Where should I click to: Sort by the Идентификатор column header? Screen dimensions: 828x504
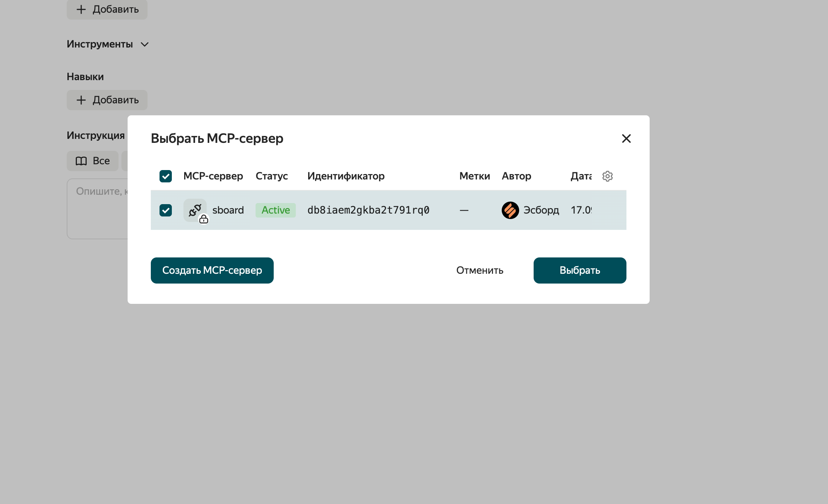[346, 176]
